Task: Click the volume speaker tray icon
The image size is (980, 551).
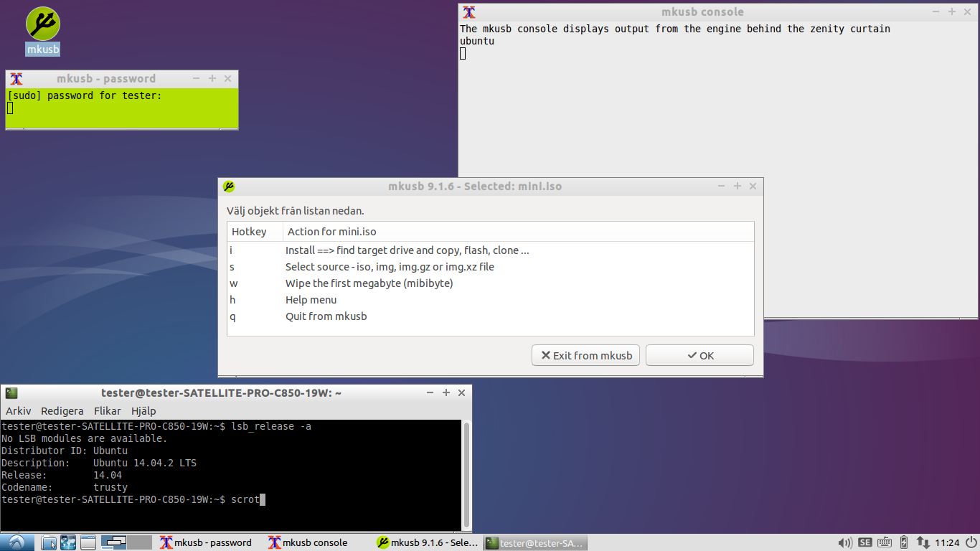Action: coord(845,542)
